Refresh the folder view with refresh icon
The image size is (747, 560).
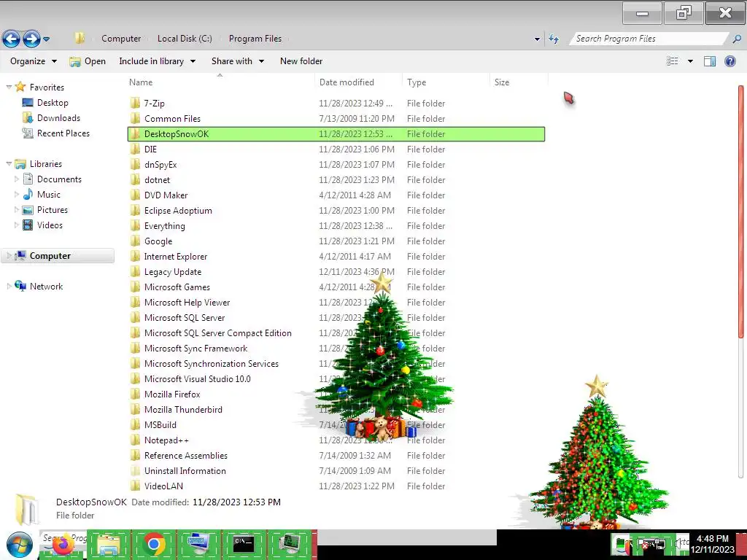(554, 39)
